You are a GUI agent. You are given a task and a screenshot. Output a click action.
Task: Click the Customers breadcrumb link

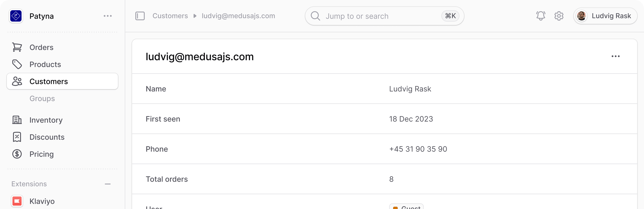(170, 16)
